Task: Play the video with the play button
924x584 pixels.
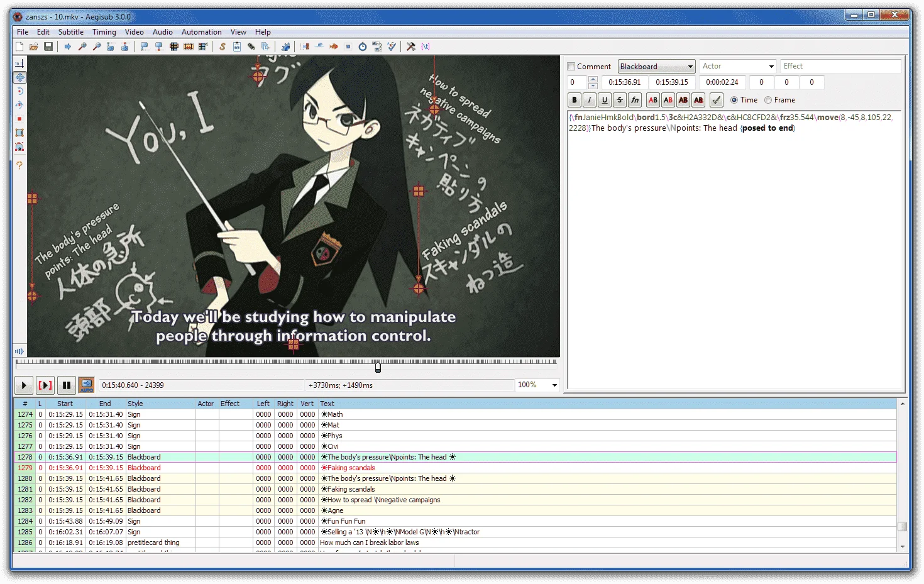Action: coord(24,385)
